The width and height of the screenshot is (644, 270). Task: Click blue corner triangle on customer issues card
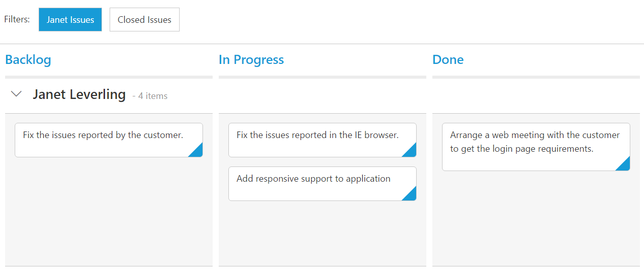tap(197, 151)
